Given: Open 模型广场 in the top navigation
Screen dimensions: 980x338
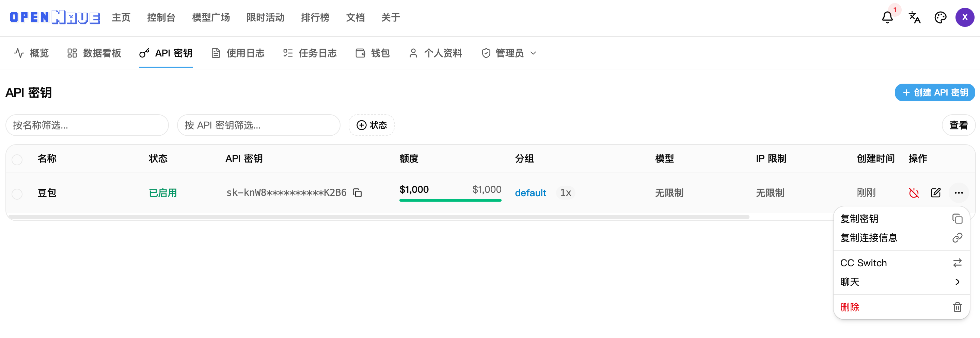Looking at the screenshot, I should (x=211, y=17).
